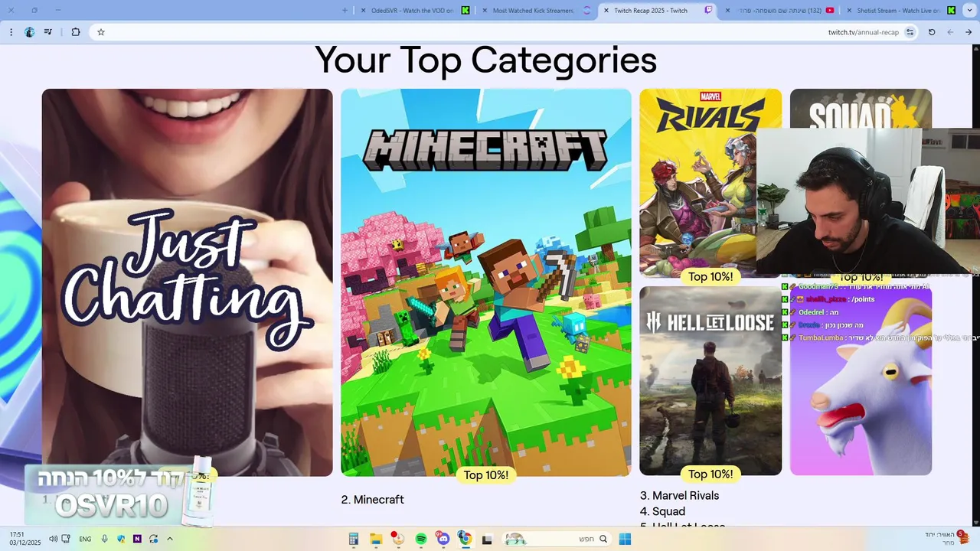Click the Chrome icon in the taskbar
The height and width of the screenshot is (551, 980).
click(465, 539)
